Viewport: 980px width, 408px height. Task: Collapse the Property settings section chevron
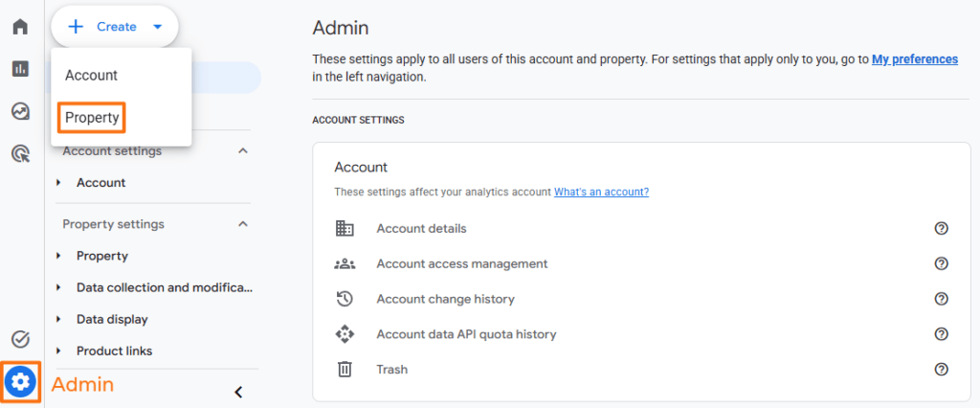pos(244,223)
